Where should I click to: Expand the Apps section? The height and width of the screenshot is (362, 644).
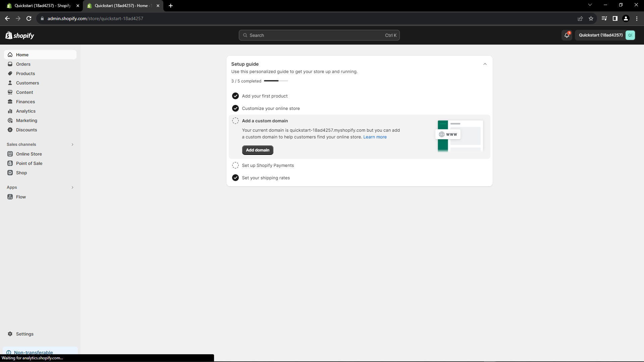[72, 187]
